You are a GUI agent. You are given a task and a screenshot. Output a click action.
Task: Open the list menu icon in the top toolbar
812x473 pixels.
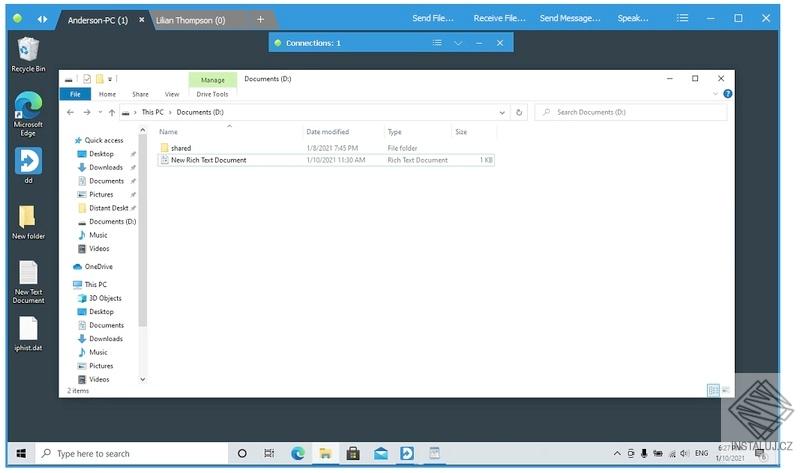click(683, 18)
